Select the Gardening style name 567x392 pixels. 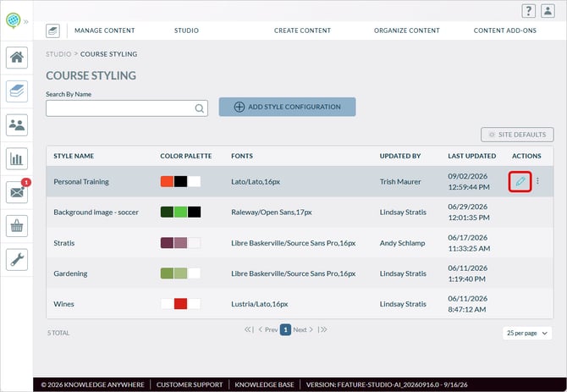70,273
